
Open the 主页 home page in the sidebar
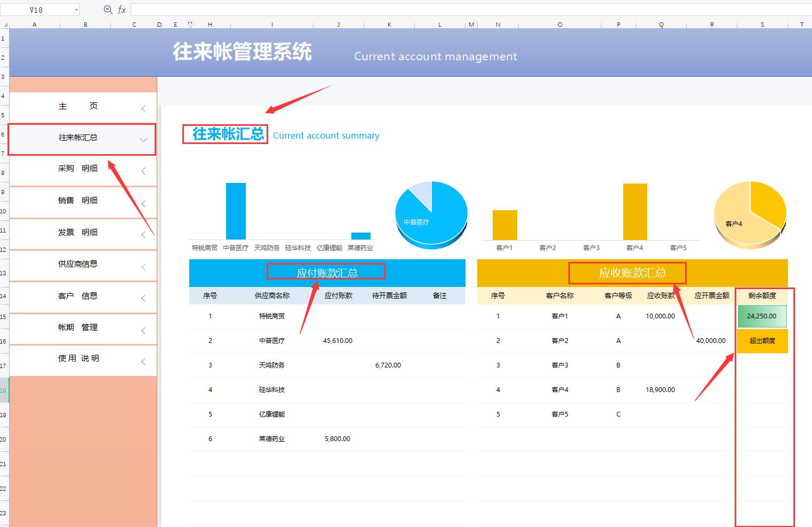tap(78, 106)
